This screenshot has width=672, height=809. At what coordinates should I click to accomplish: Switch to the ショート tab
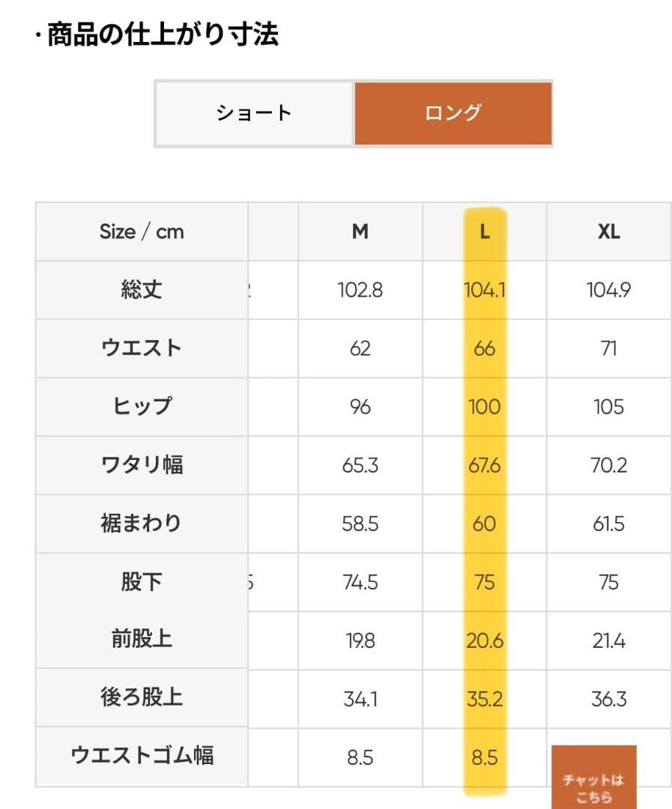click(254, 112)
